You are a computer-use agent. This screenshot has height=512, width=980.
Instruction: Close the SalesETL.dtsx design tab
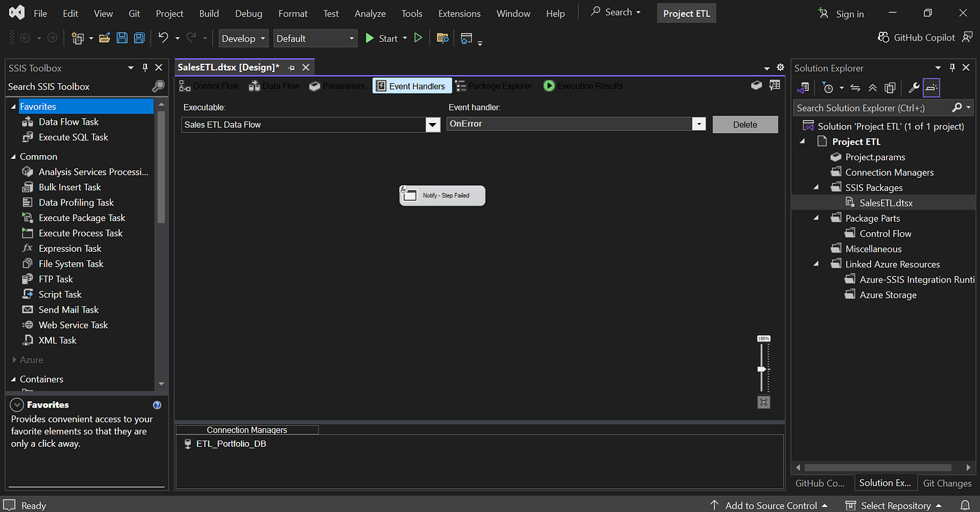(x=305, y=67)
